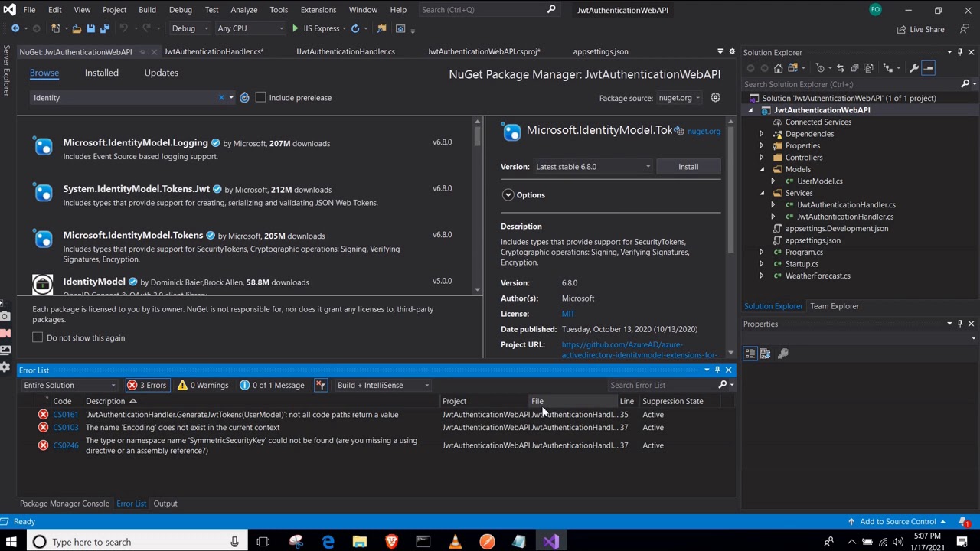Screen dimensions: 980x551
Task: Expand Dependencies node in Solution Explorer
Action: tap(761, 134)
